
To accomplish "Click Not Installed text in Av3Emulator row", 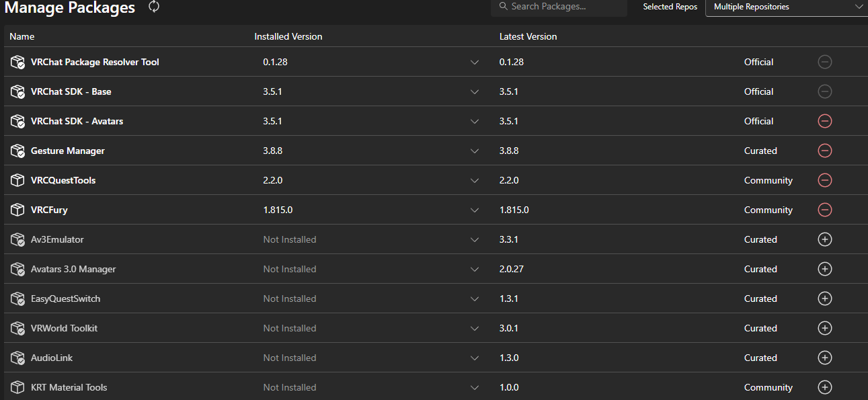I will click(290, 239).
